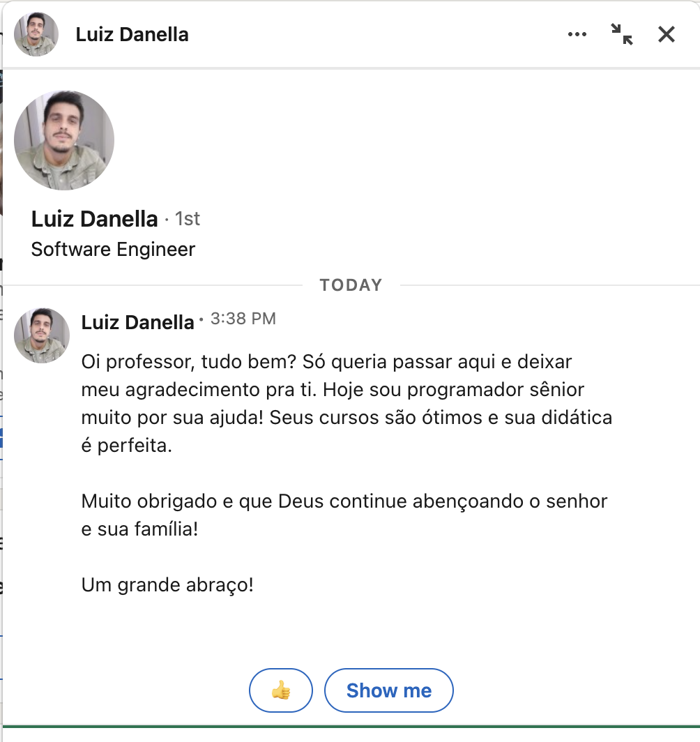Viewport: 700px width, 742px height.
Task: Collapse the conversation with the inward-arrows icon
Action: [621, 34]
